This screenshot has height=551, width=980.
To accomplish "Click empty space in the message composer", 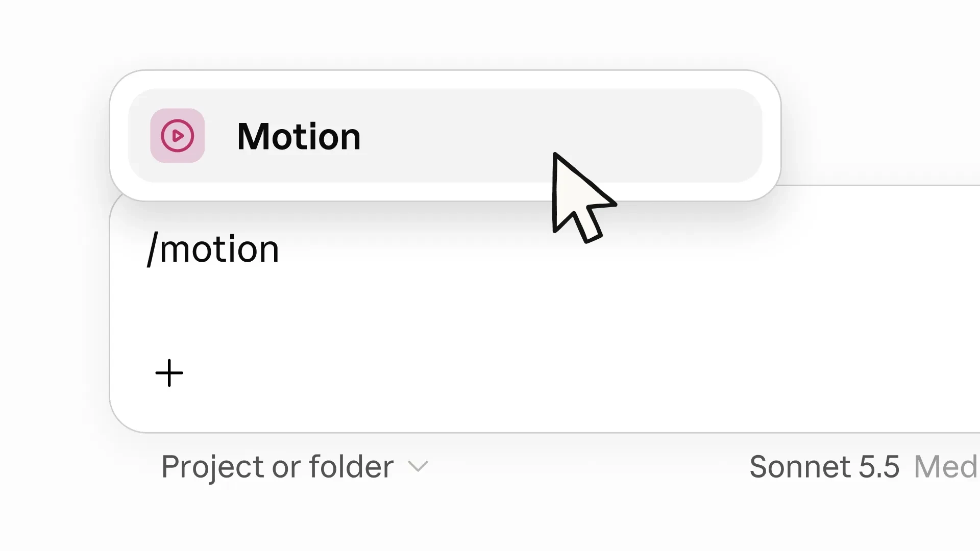I will pyautogui.click(x=561, y=316).
